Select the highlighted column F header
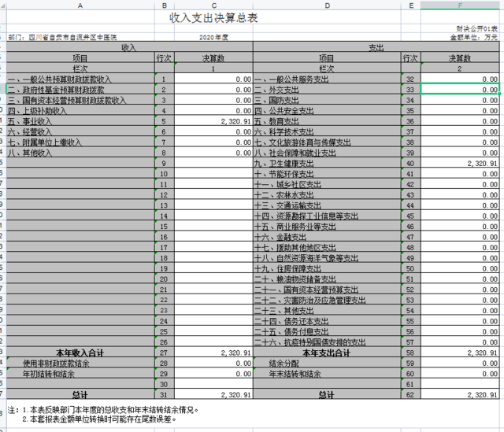The height and width of the screenshot is (432, 504). tap(460, 5)
